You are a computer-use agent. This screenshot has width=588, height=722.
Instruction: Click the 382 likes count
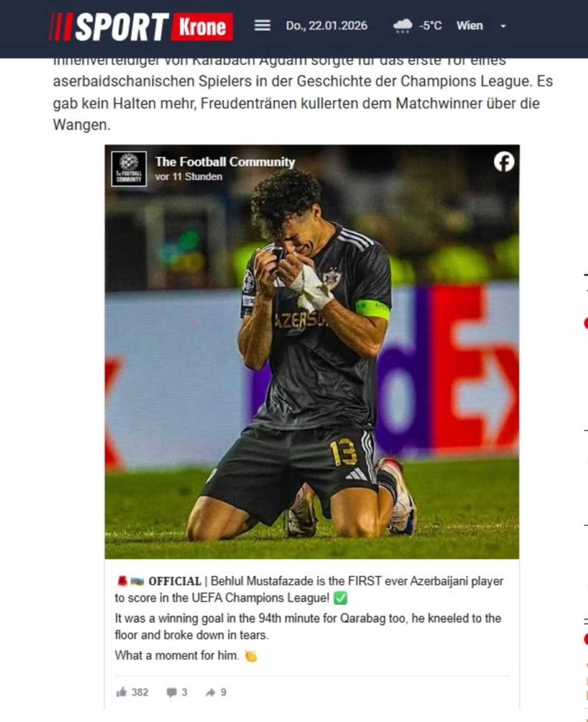click(140, 692)
